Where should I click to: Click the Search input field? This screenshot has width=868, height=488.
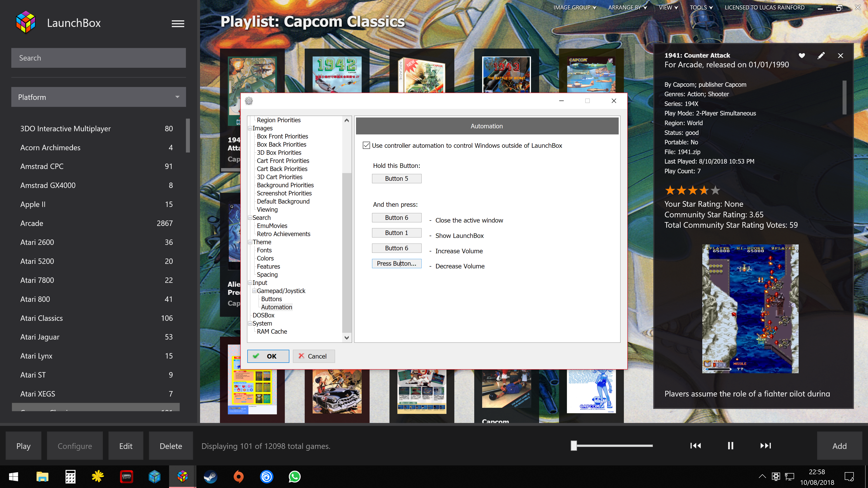coord(98,58)
